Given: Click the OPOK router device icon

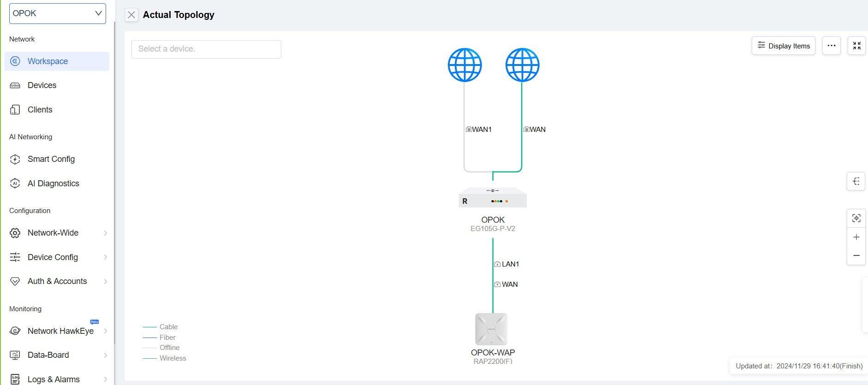Looking at the screenshot, I should (493, 198).
